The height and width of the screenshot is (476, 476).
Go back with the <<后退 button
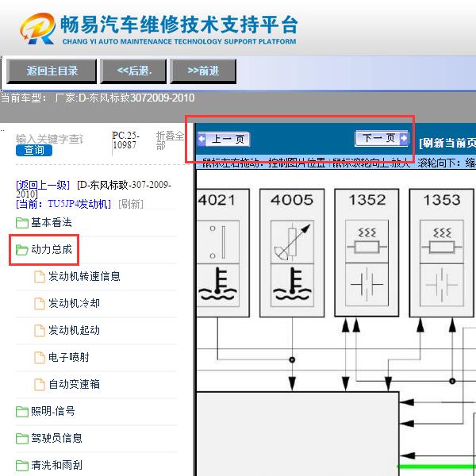coord(133,71)
